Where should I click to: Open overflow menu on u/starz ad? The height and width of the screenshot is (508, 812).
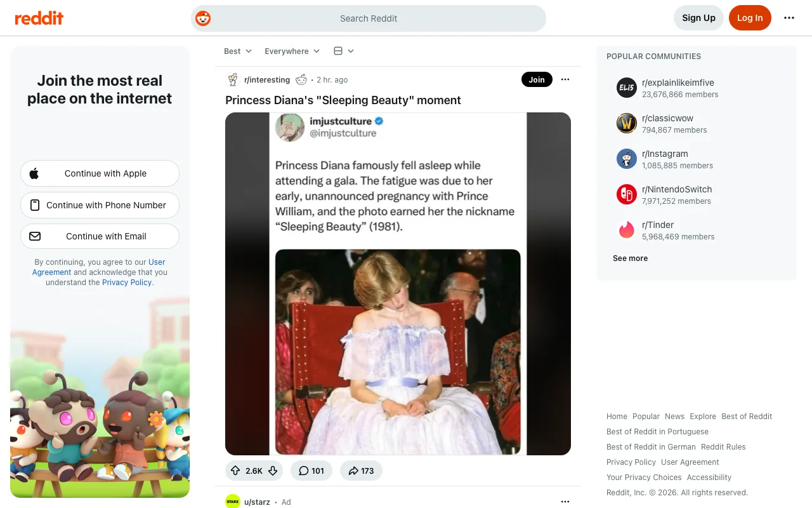pyautogui.click(x=565, y=502)
